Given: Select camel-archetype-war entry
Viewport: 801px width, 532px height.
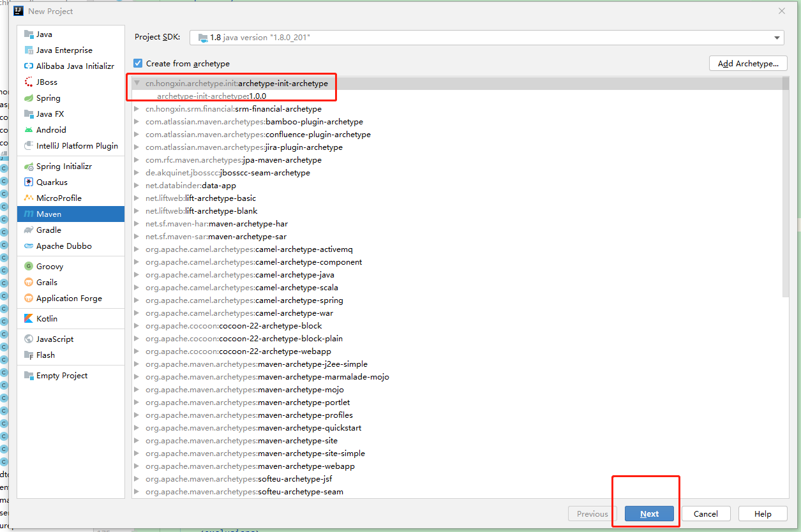Looking at the screenshot, I should pyautogui.click(x=239, y=313).
